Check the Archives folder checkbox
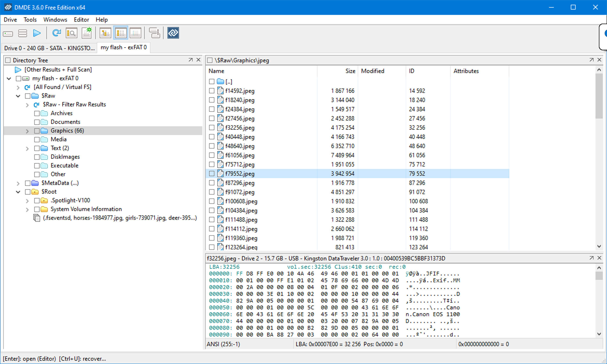This screenshot has height=364, width=607. click(37, 113)
